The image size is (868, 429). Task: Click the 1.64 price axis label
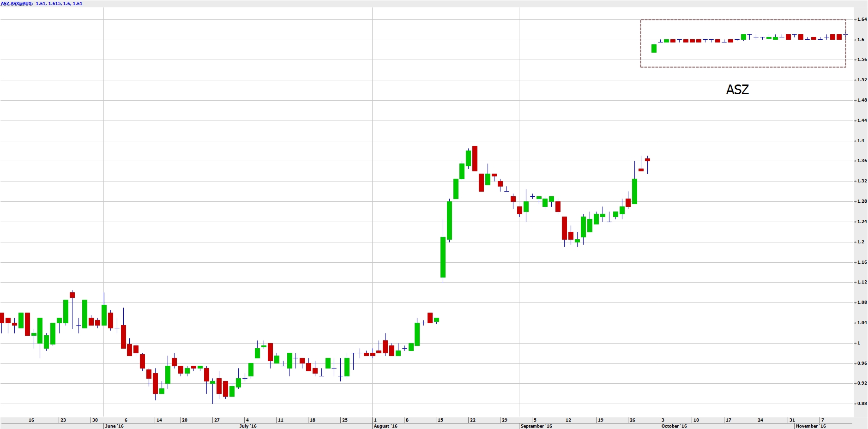(x=862, y=19)
